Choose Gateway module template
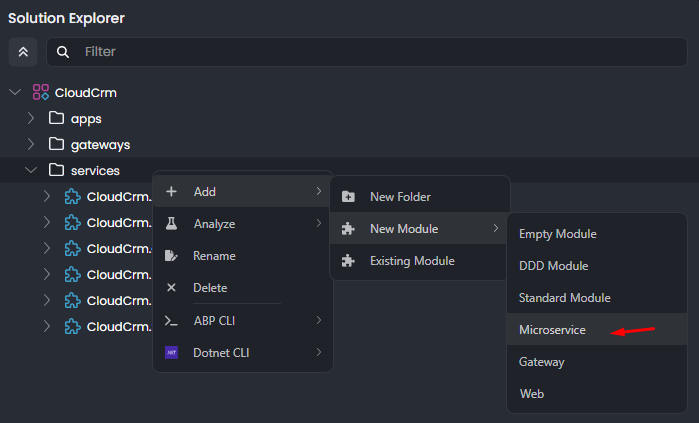Image resolution: width=699 pixels, height=423 pixels. pos(541,362)
